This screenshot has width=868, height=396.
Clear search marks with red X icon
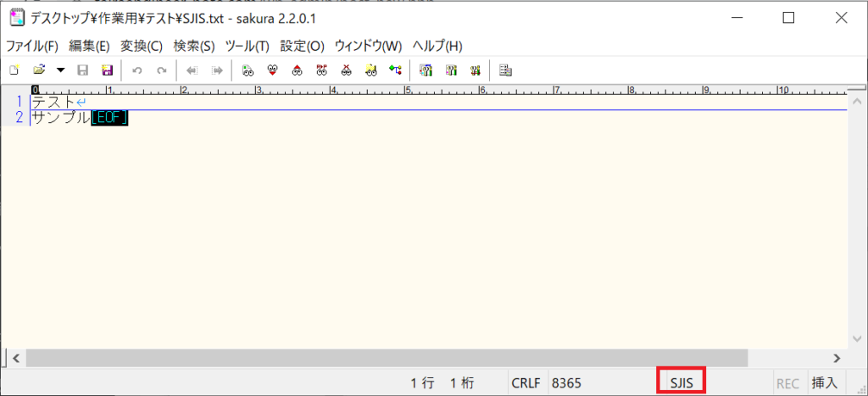click(x=346, y=70)
